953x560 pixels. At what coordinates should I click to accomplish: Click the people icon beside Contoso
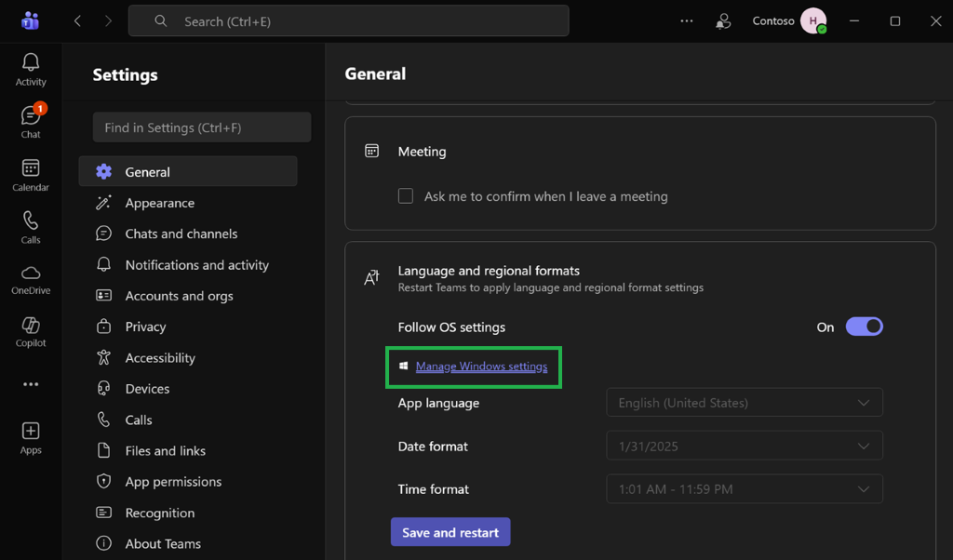point(722,21)
